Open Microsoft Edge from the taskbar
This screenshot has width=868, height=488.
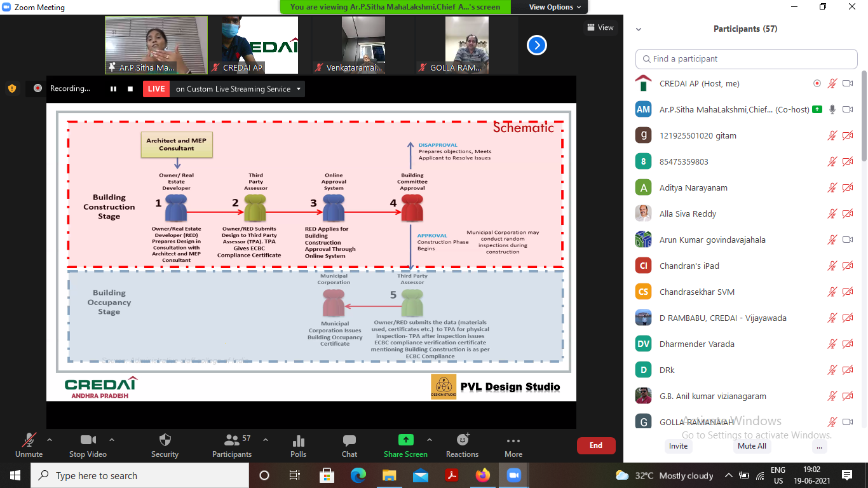point(358,475)
